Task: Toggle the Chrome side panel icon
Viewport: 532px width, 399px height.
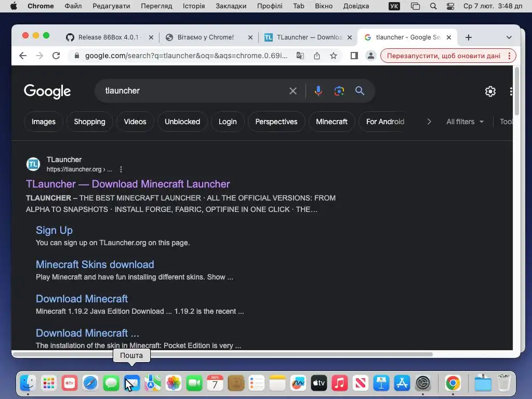Action: [x=354, y=56]
